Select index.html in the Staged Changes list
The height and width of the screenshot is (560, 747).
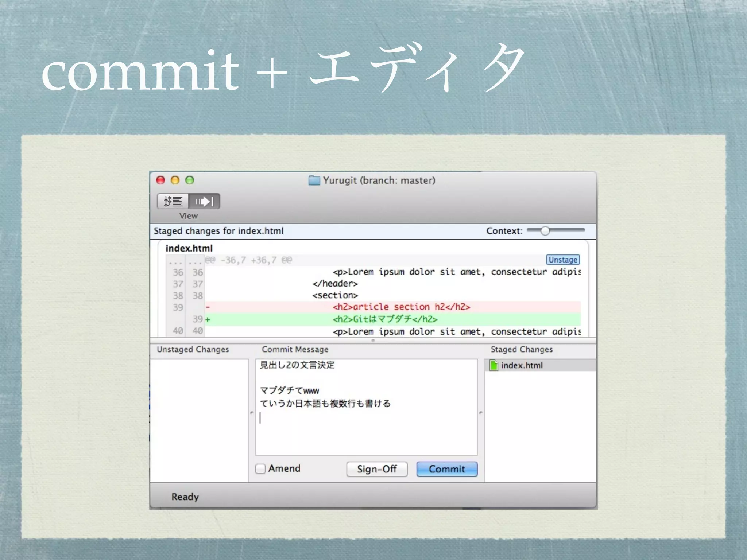click(x=541, y=365)
